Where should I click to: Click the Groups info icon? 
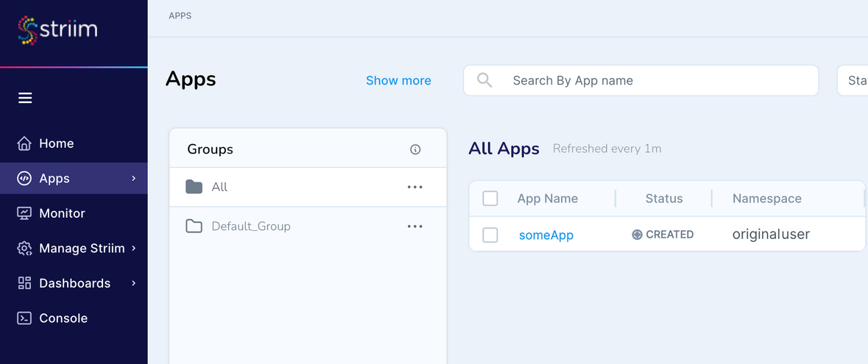click(x=415, y=149)
